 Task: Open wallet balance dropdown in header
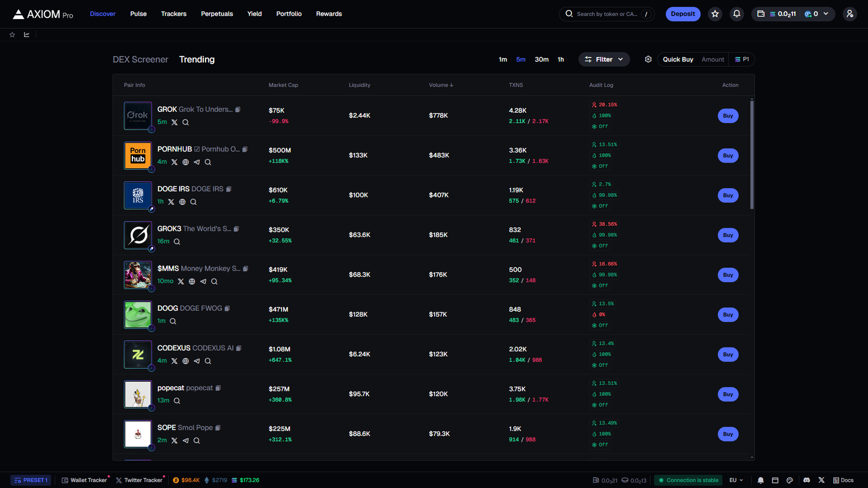pos(794,14)
